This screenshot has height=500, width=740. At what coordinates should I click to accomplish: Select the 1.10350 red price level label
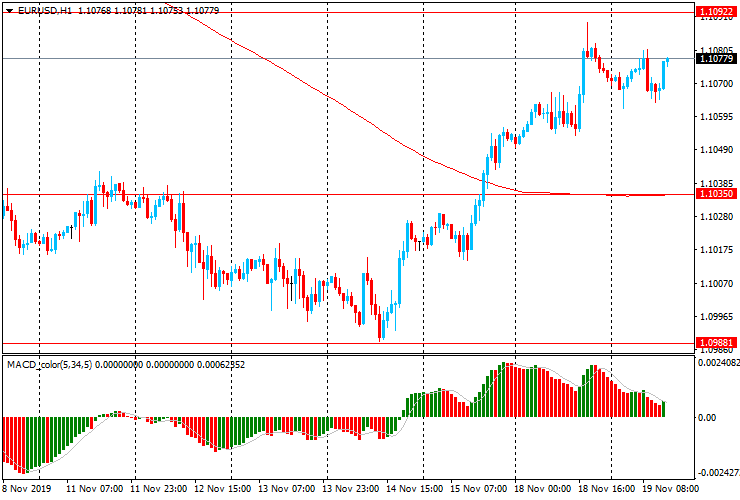[x=716, y=194]
